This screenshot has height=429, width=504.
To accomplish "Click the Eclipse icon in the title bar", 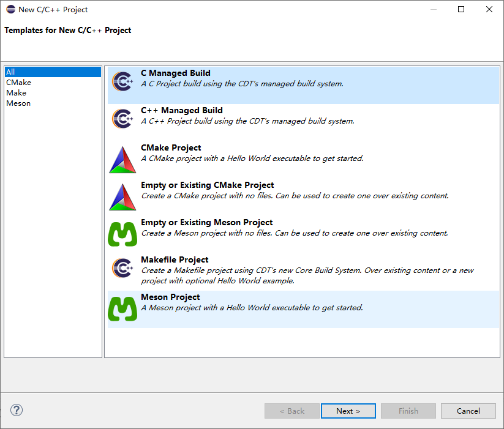I will coord(10,9).
